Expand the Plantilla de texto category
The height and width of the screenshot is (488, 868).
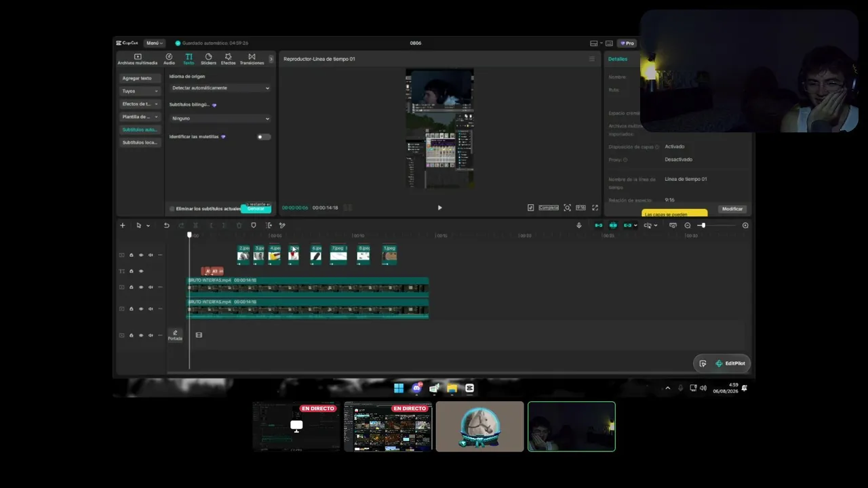[x=140, y=117]
